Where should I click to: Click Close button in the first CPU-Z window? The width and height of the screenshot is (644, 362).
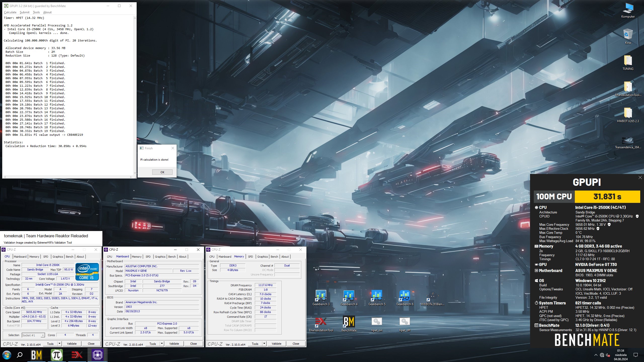coord(91,344)
